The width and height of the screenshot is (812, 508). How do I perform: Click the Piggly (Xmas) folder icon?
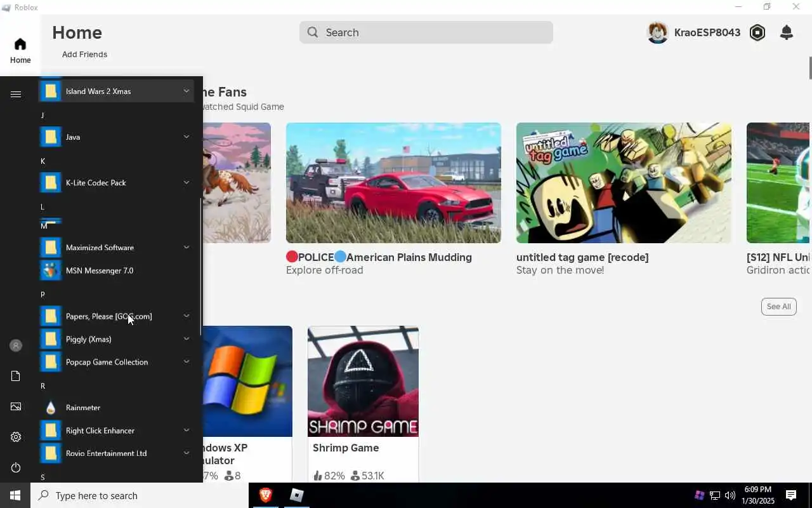(51, 339)
